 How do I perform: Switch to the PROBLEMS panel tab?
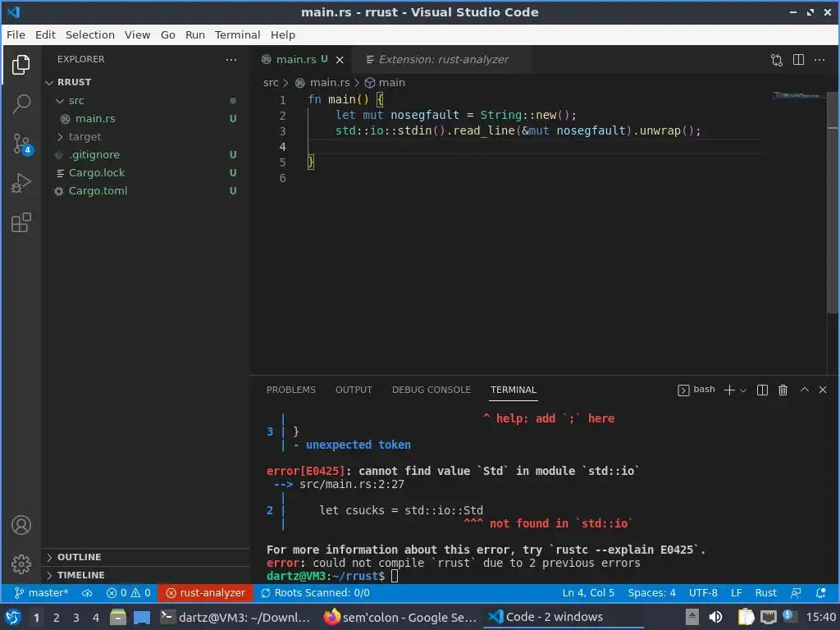point(291,390)
